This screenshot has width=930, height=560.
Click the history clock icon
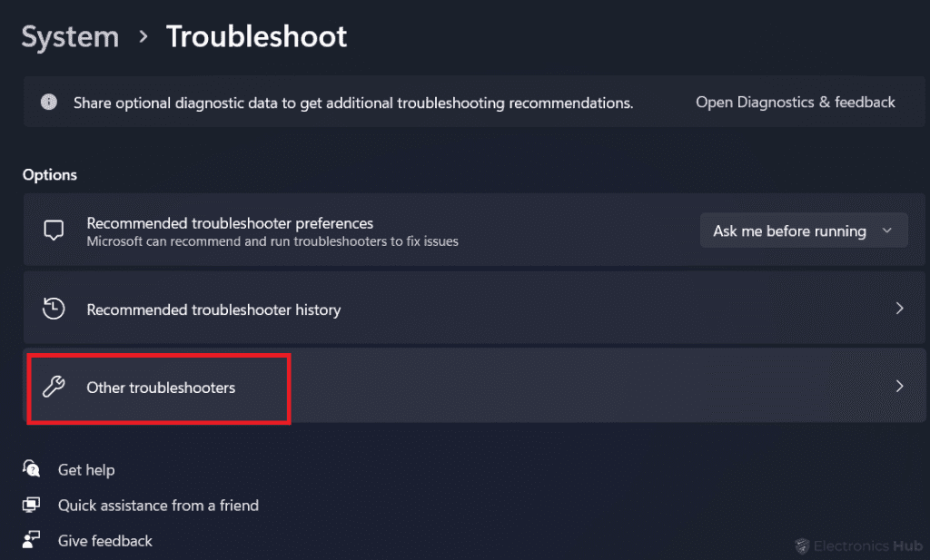point(54,309)
